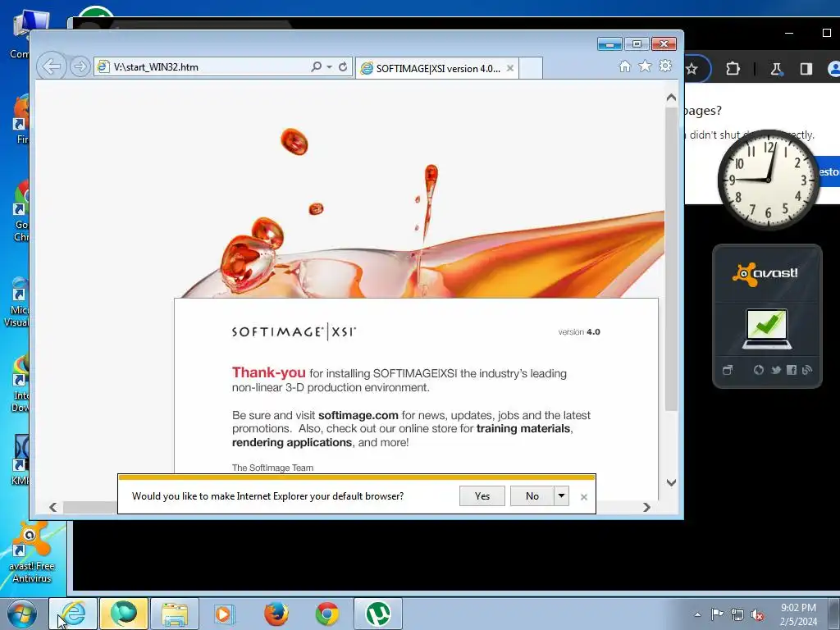This screenshot has width=840, height=630.
Task: Click network tray icon
Action: [737, 615]
